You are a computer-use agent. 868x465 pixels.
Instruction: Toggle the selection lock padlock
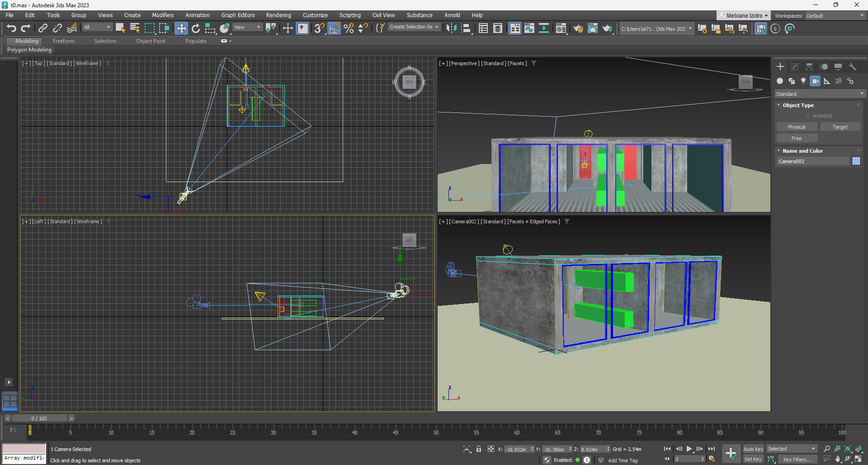[x=479, y=449]
